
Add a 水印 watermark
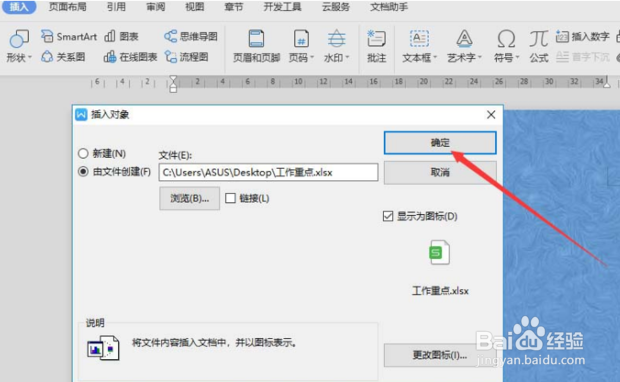coord(336,46)
